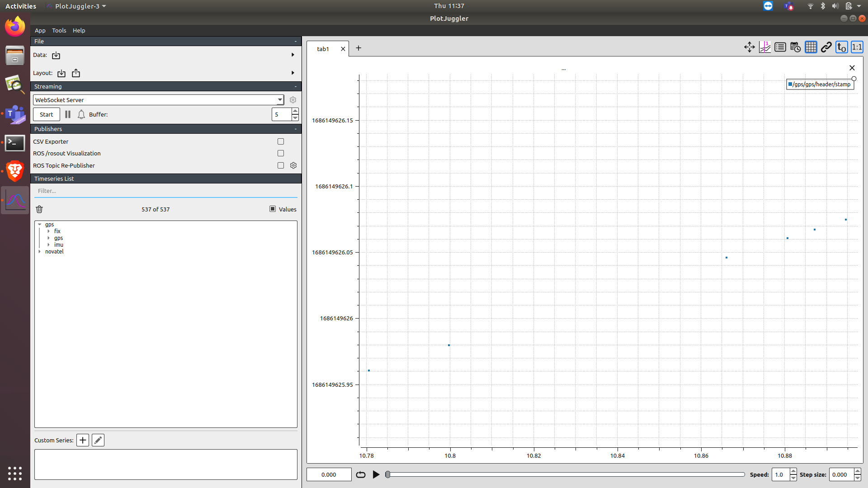Toggle the vertical cursor tracker line
868x488 pixels.
765,47
